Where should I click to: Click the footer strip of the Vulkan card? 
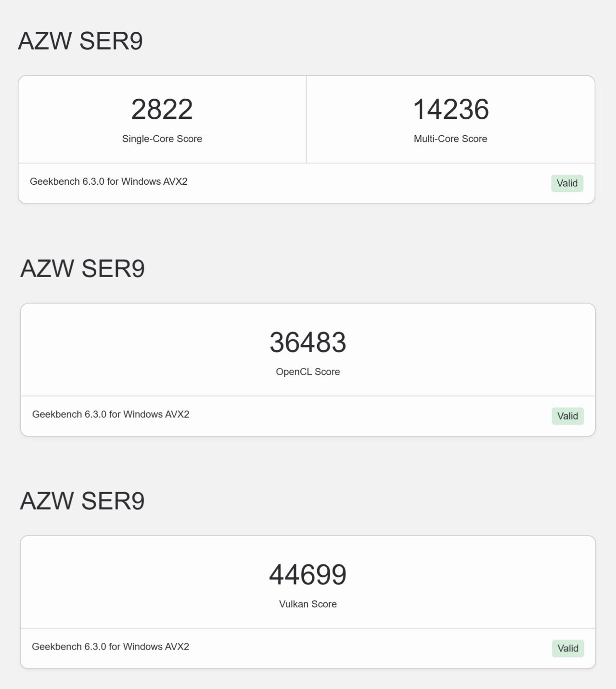click(337, 649)
